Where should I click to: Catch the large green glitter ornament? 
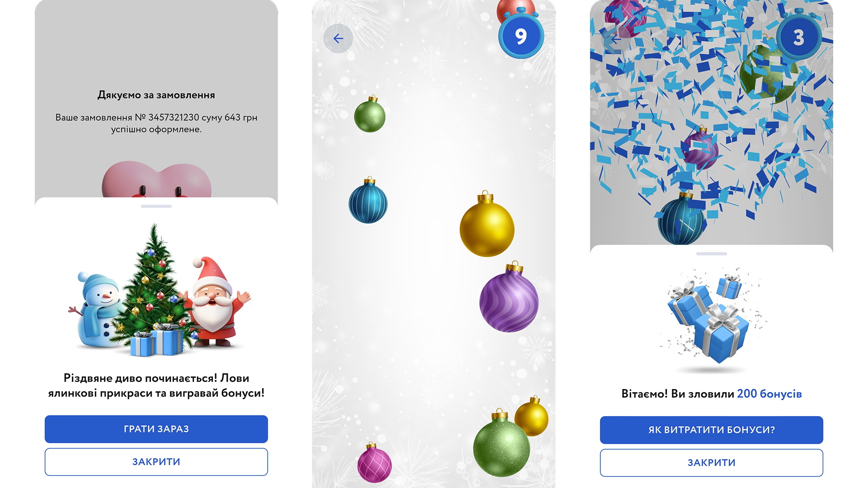click(501, 443)
